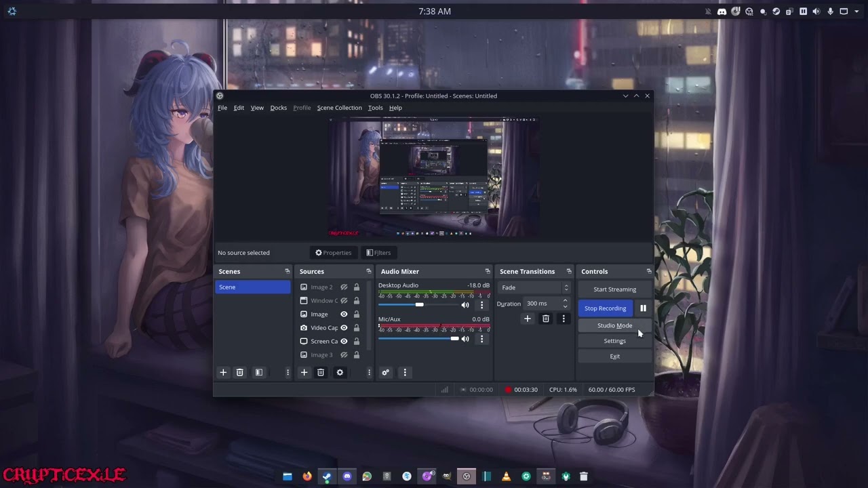Image resolution: width=868 pixels, height=488 pixels.
Task: Toggle lock on Image 3 source
Action: 356,355
